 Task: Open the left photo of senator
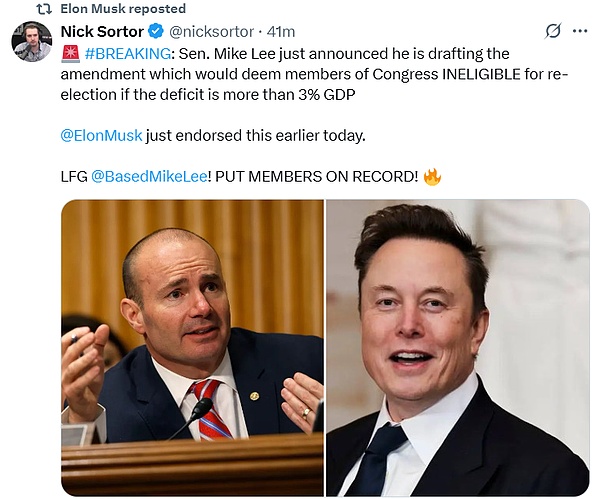pyautogui.click(x=192, y=348)
